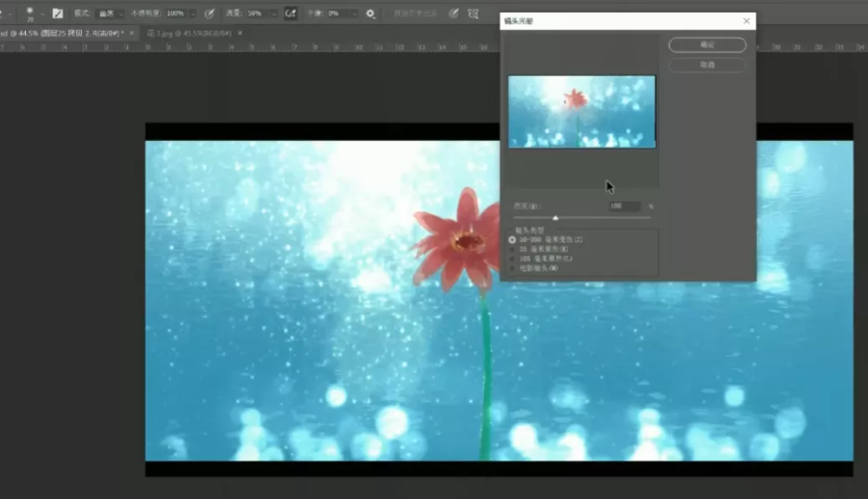Click 确定 button in lens flare dialog
868x499 pixels.
tap(707, 45)
